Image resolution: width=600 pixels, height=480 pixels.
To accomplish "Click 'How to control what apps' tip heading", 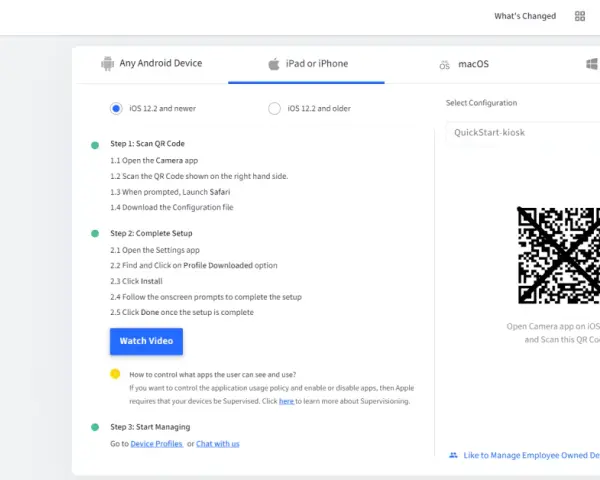I will [213, 374].
